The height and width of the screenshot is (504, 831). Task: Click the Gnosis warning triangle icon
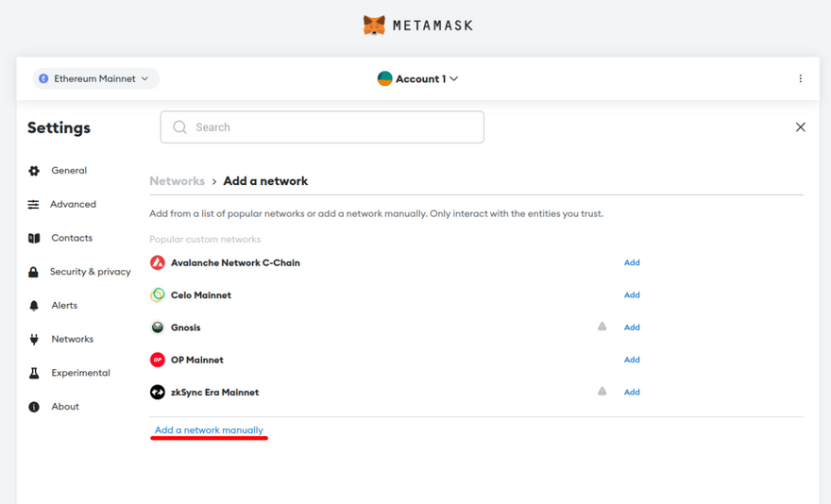coord(602,327)
